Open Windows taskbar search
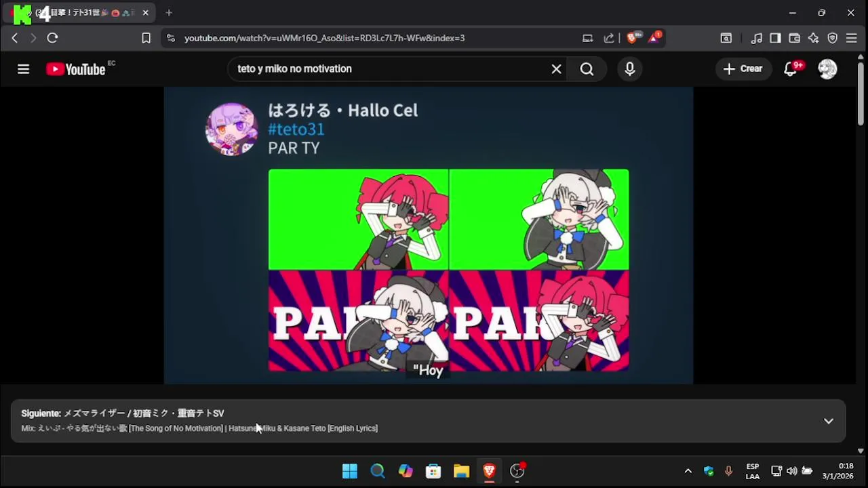 tap(378, 471)
